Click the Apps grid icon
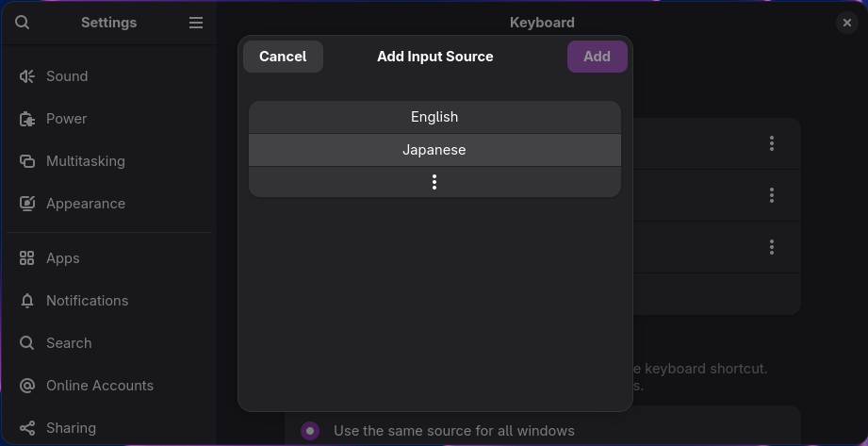Image resolution: width=868 pixels, height=446 pixels. [x=27, y=258]
